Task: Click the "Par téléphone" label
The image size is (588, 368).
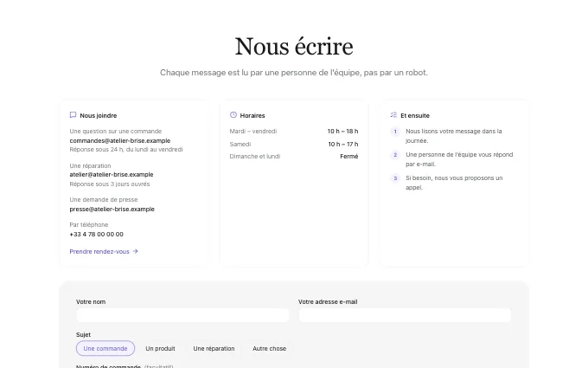Action: pos(89,225)
